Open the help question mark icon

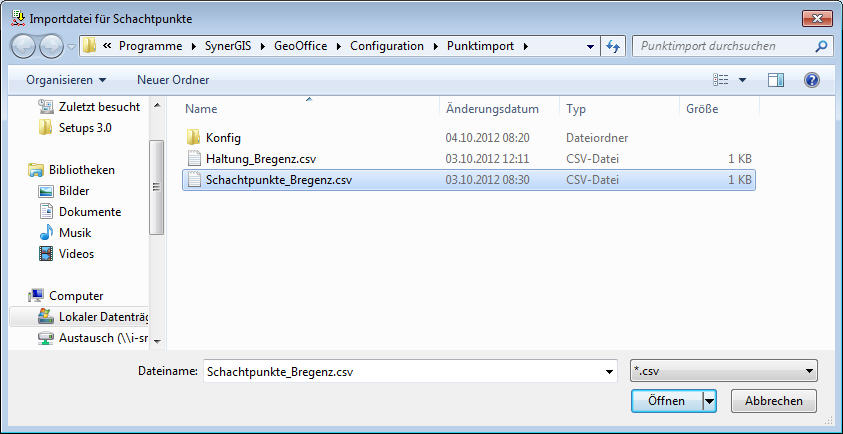(x=811, y=80)
